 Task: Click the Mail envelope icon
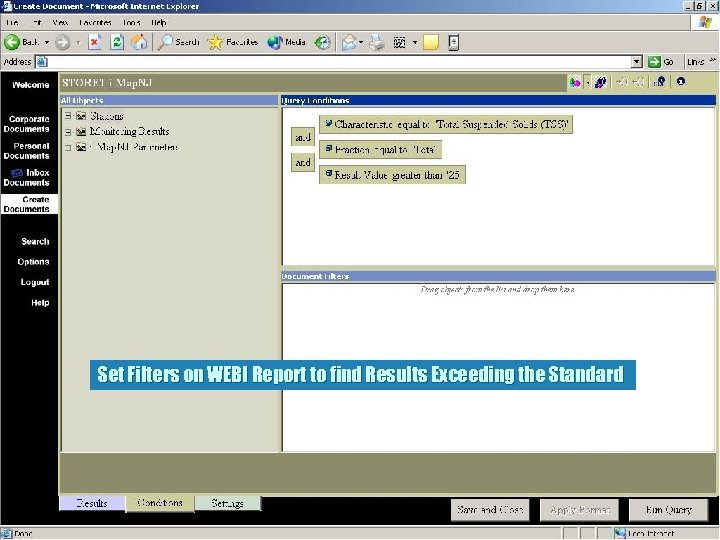coord(349,42)
